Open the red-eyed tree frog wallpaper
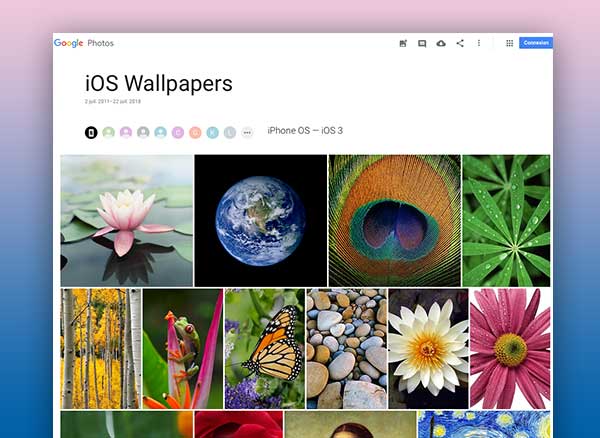Screen dimensions: 600x438 click(183, 348)
